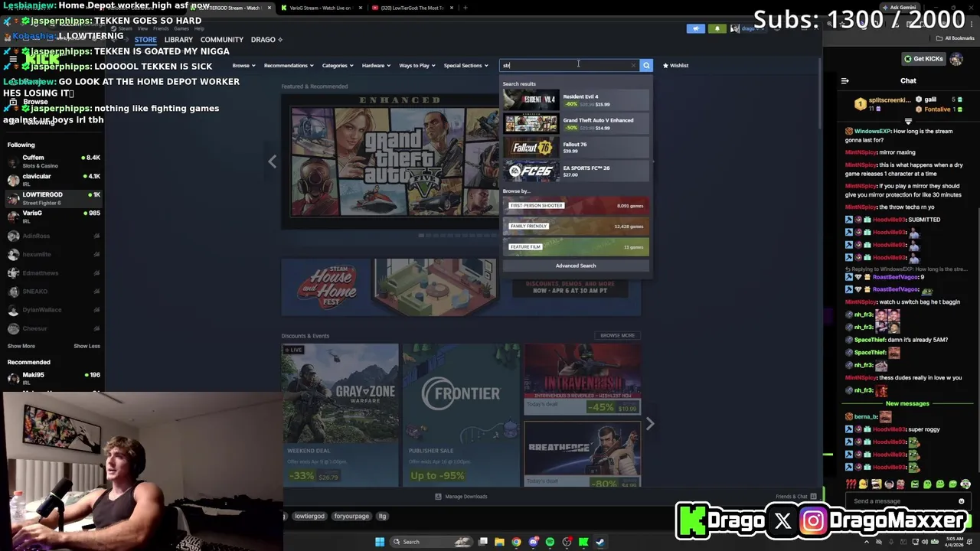Browse by Family Friendly tag

576,227
